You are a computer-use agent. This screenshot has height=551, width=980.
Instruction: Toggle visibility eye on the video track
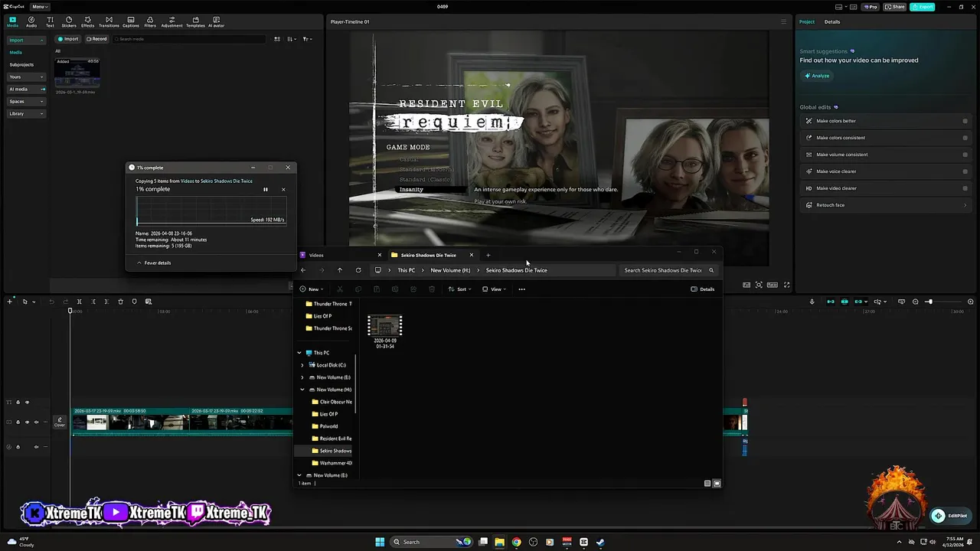(x=27, y=422)
